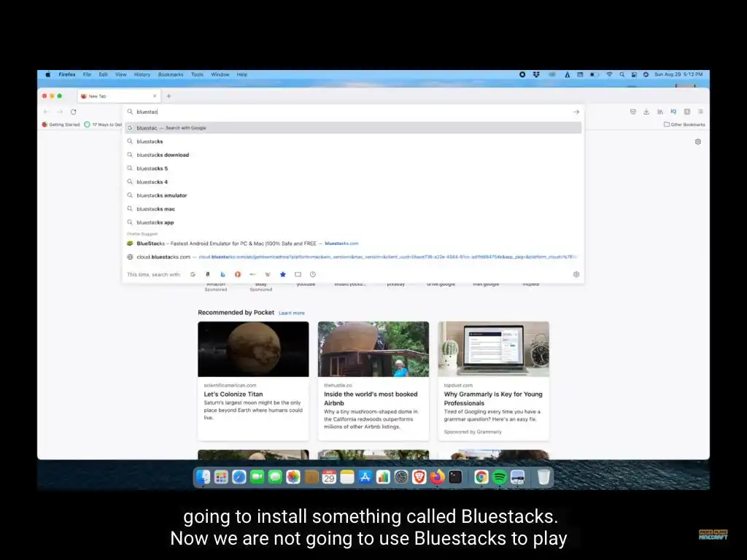Choose 'bluestacks app' suggestion
The width and height of the screenshot is (747, 560).
(x=353, y=222)
